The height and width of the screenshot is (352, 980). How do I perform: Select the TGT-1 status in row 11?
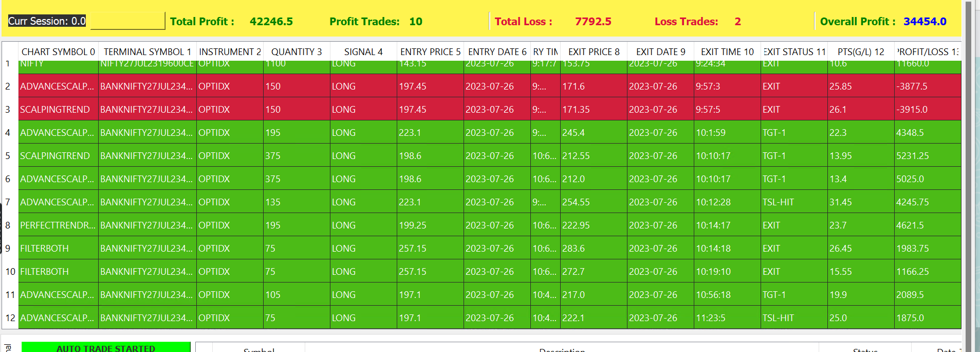point(794,294)
